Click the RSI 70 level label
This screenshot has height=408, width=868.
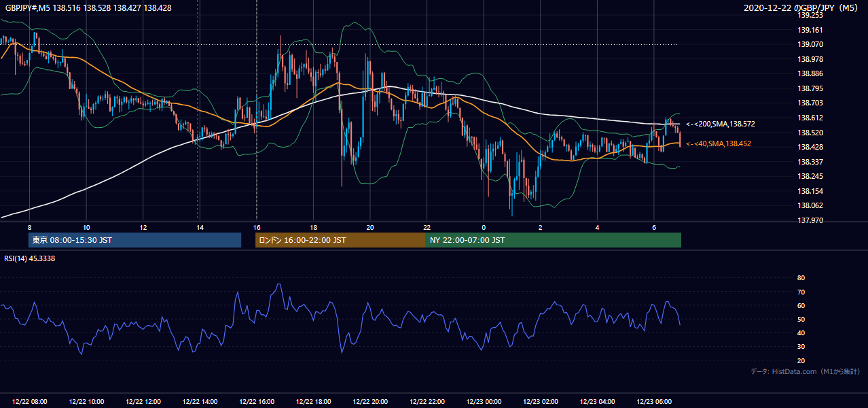point(801,292)
